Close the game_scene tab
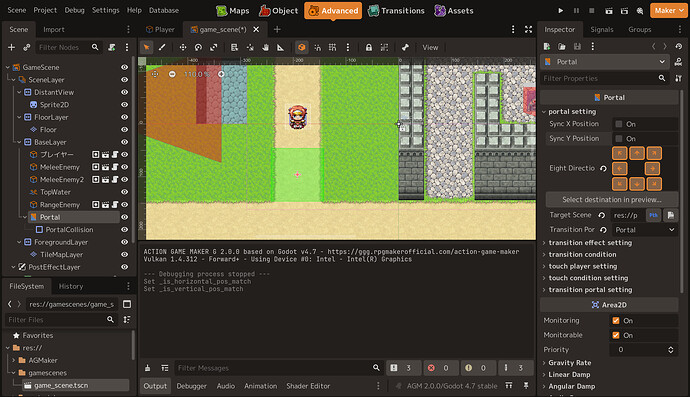 256,29
